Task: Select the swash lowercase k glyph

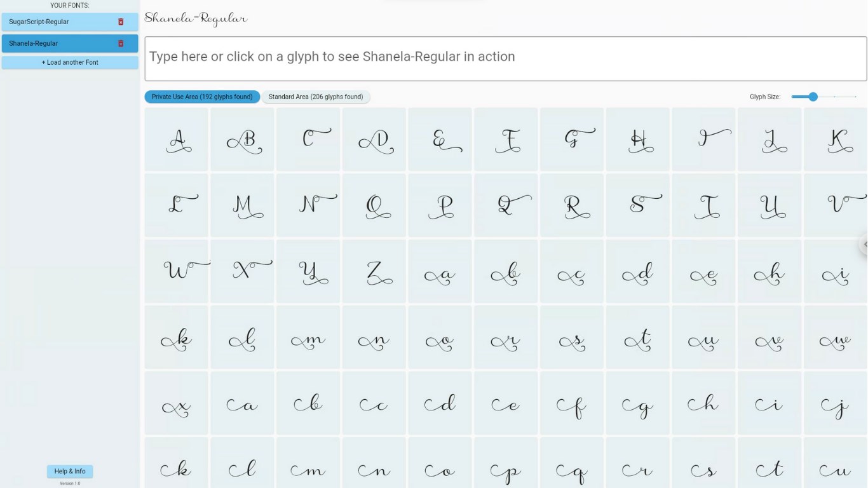Action: tap(177, 337)
